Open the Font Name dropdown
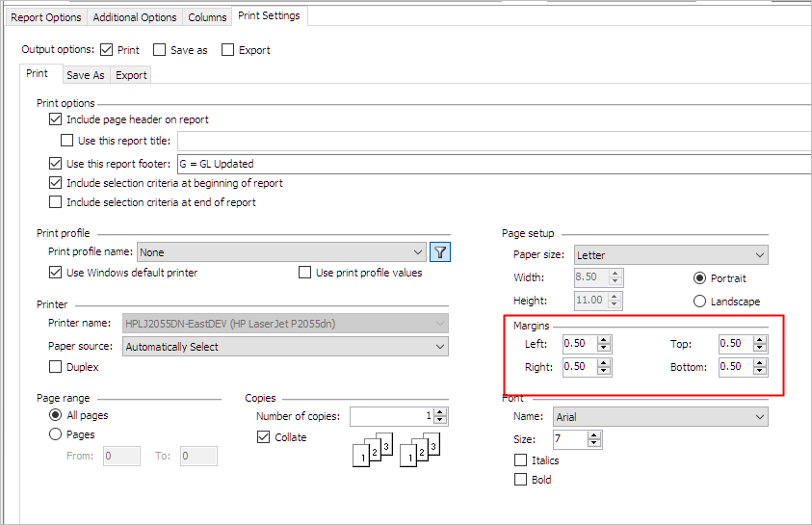The height and width of the screenshot is (525, 812). [x=660, y=417]
